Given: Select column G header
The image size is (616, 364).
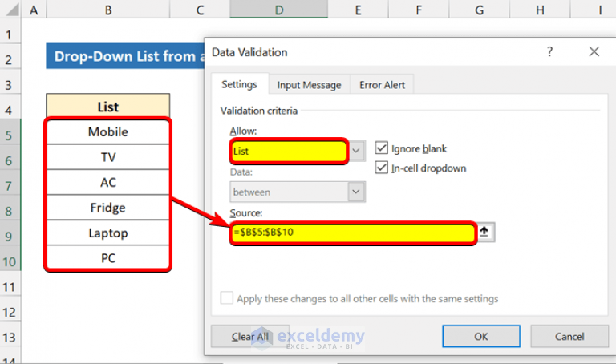Looking at the screenshot, I should pos(480,10).
